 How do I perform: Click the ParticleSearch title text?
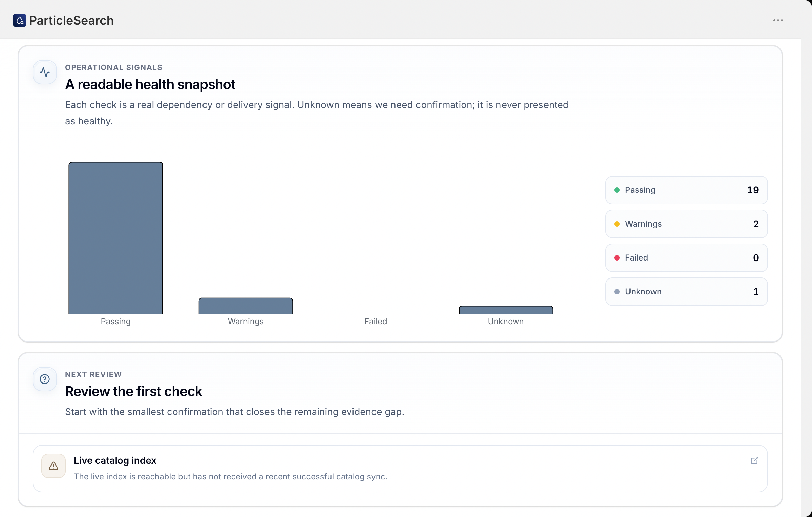coord(71,20)
